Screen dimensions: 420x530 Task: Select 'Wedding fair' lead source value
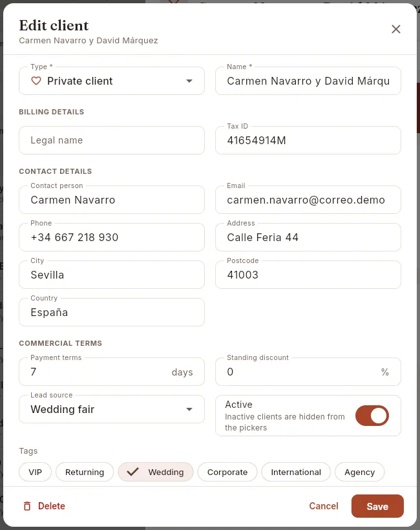point(63,409)
